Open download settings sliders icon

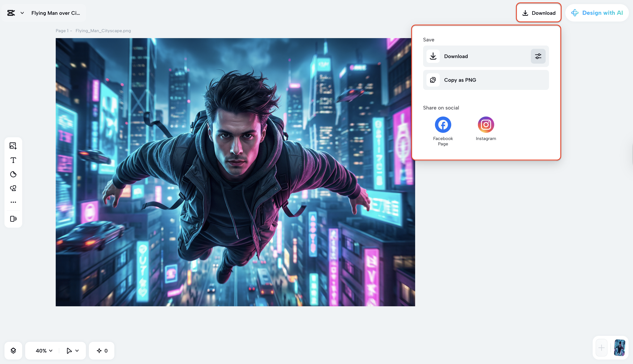pos(538,56)
